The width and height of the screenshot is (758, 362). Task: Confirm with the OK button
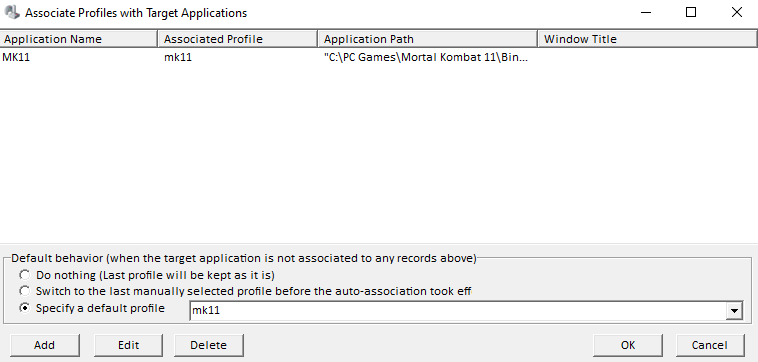click(627, 345)
